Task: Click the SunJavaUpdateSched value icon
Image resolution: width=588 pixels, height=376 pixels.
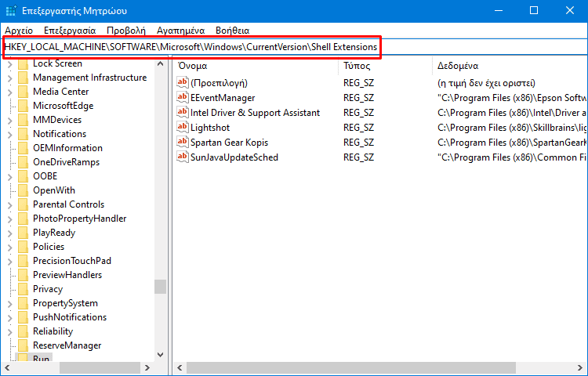Action: (182, 157)
